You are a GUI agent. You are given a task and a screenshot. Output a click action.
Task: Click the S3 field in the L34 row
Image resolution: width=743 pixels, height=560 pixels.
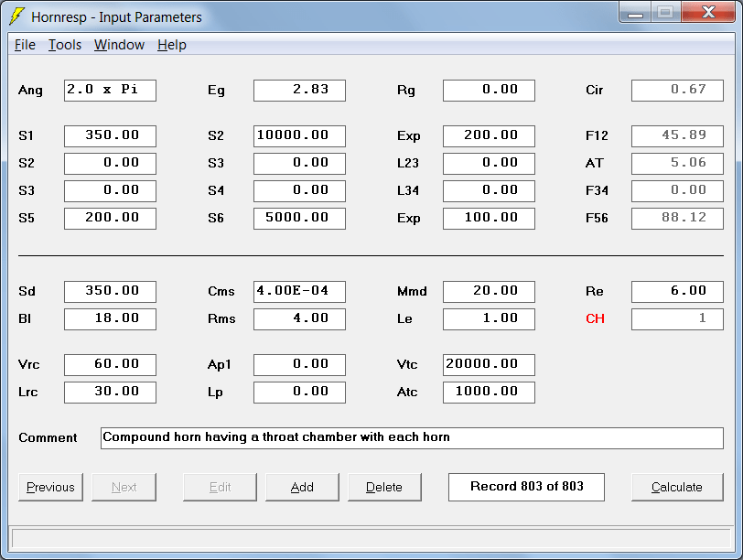pos(110,191)
